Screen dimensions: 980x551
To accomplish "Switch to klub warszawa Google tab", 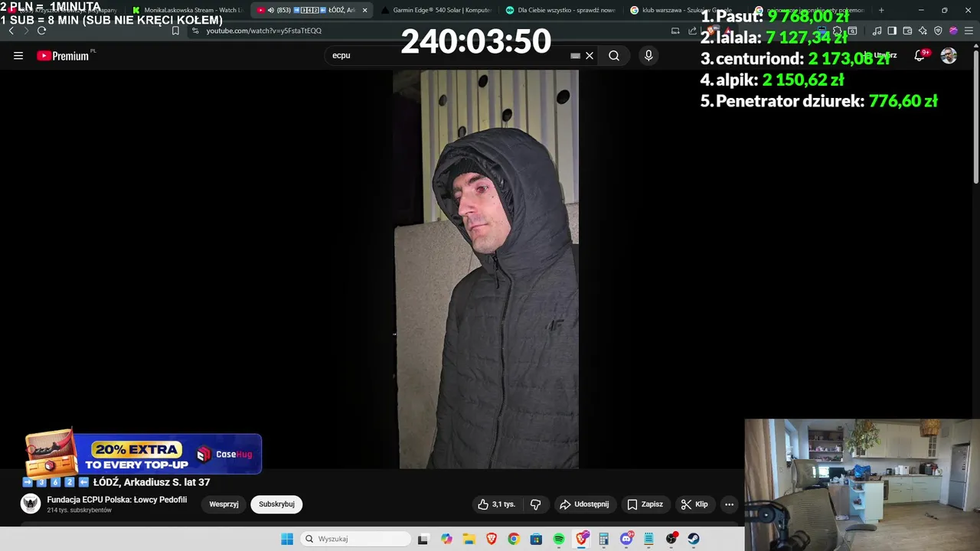I will tap(681, 10).
